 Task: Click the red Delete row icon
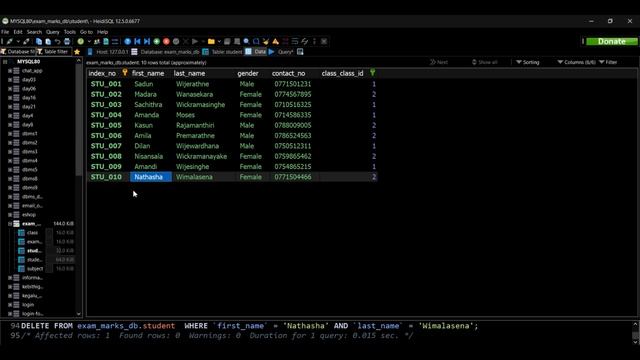coord(166,41)
